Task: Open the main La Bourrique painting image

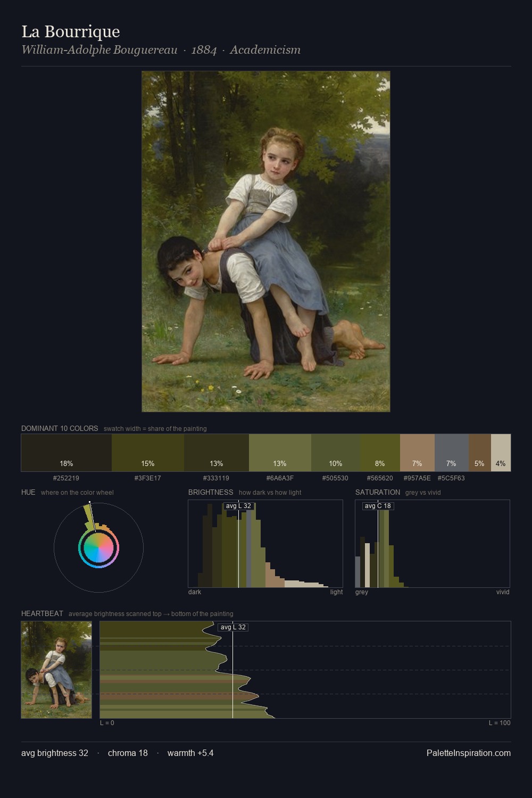Action: 266,242
